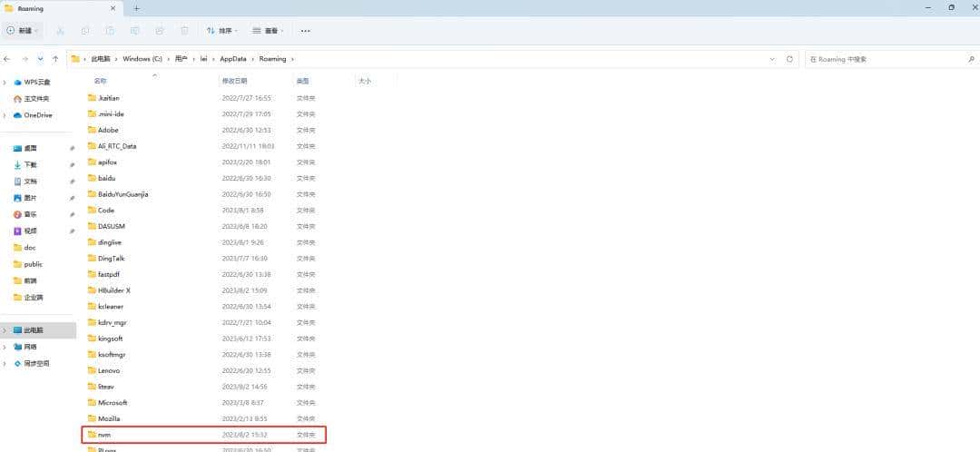
Task: Add a new tab with plus button
Action: (x=137, y=9)
